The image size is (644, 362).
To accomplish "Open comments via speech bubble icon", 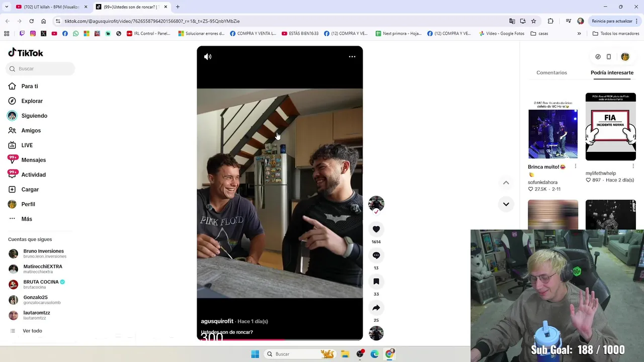I will (x=376, y=255).
